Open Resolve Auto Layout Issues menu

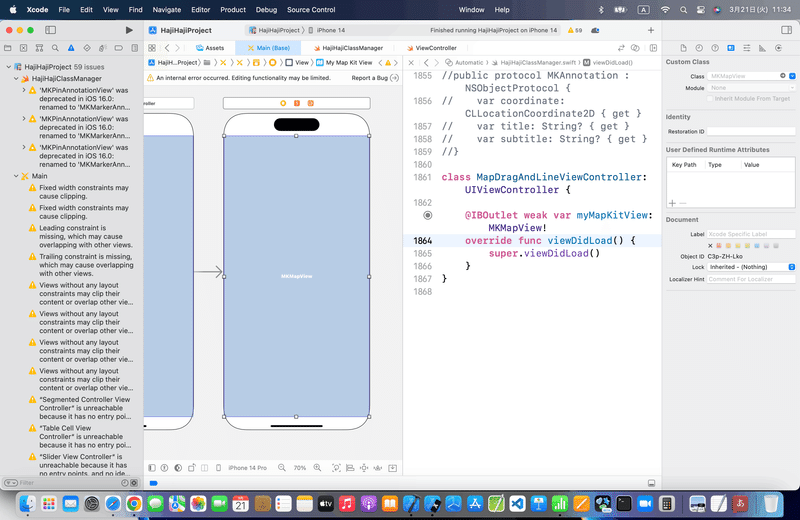(378, 467)
